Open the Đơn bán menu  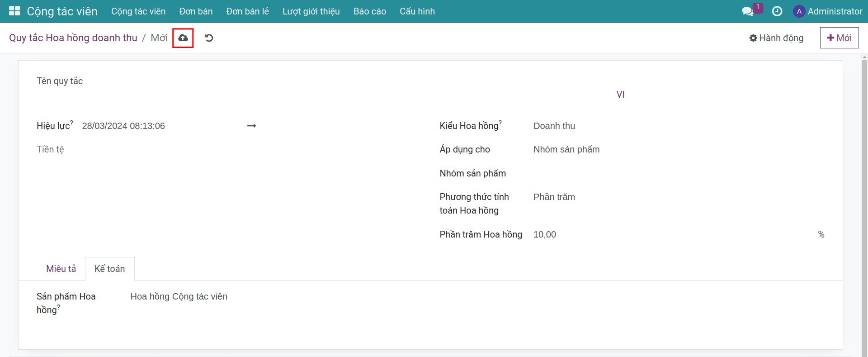[x=196, y=11]
